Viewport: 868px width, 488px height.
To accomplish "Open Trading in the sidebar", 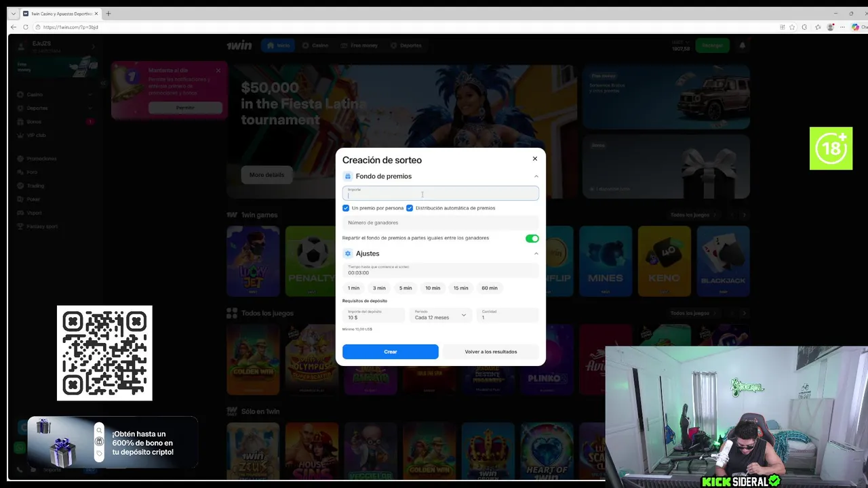I will [x=55, y=186].
